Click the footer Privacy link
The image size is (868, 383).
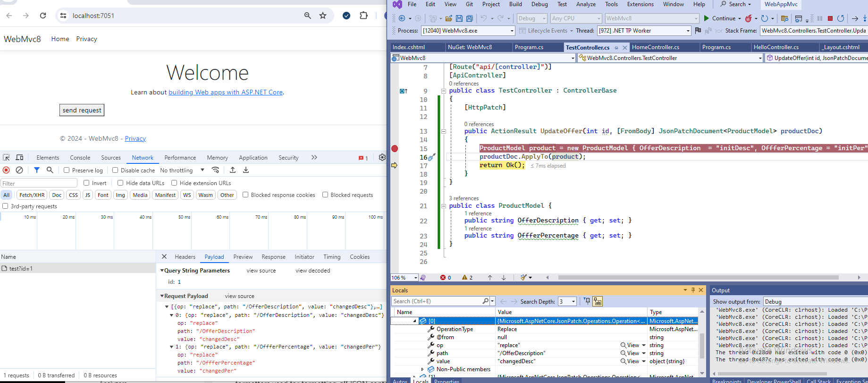click(x=135, y=138)
